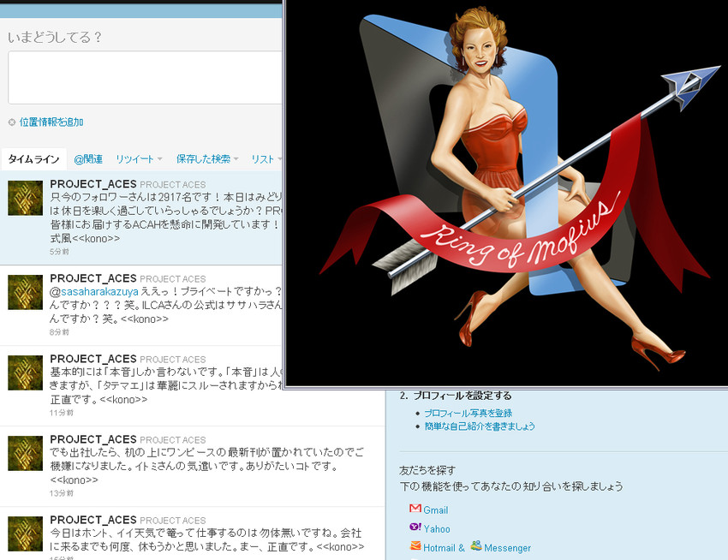Screen dimensions: 728x560
Task: Click the 簡単な自己紹介を書きましょう link
Action: point(480,426)
